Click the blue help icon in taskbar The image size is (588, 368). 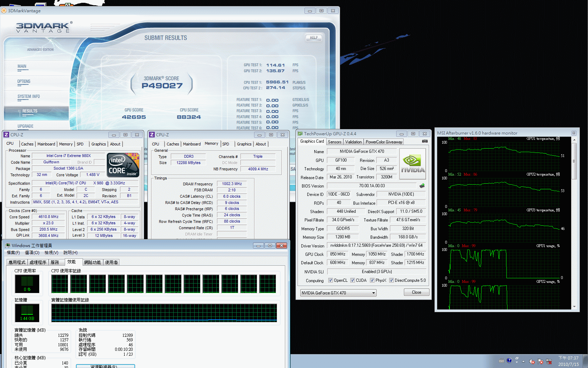click(x=509, y=360)
